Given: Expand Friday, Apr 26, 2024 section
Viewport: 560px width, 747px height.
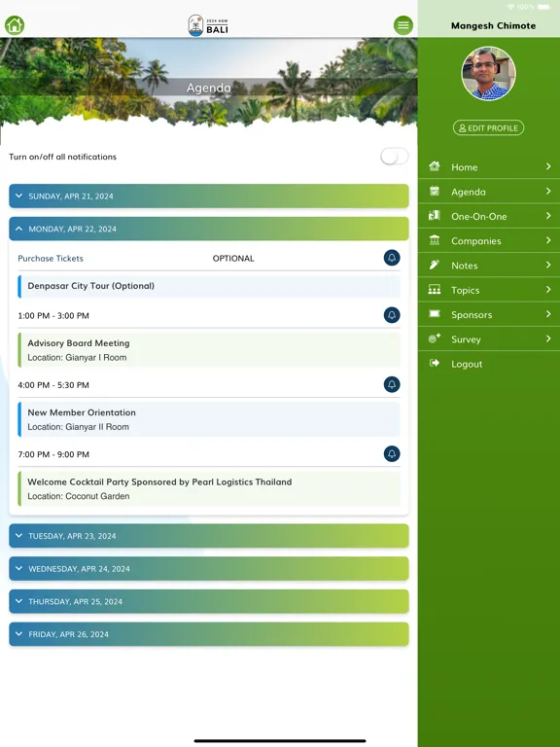Looking at the screenshot, I should point(209,634).
